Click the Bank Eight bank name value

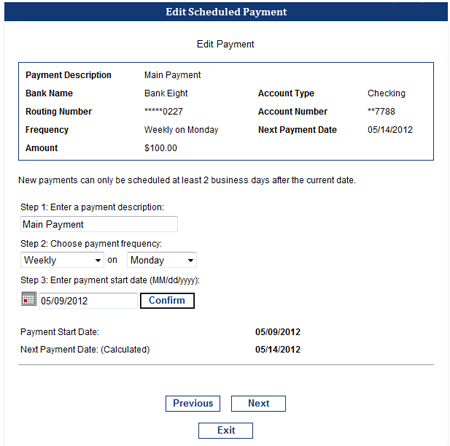point(166,93)
